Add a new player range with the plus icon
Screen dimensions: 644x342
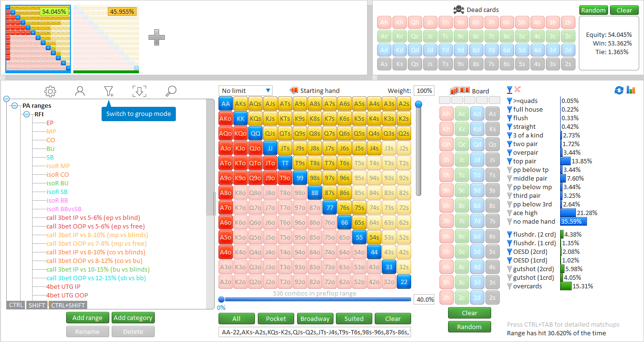click(157, 37)
